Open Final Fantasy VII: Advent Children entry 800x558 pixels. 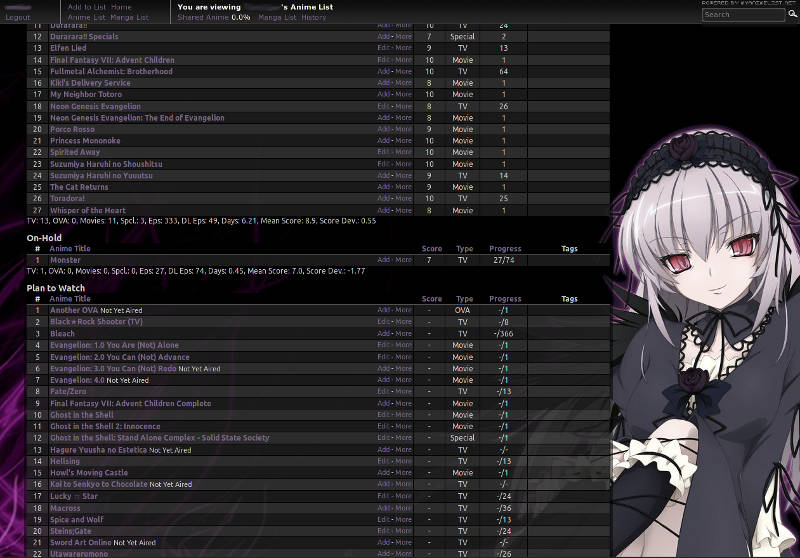112,60
